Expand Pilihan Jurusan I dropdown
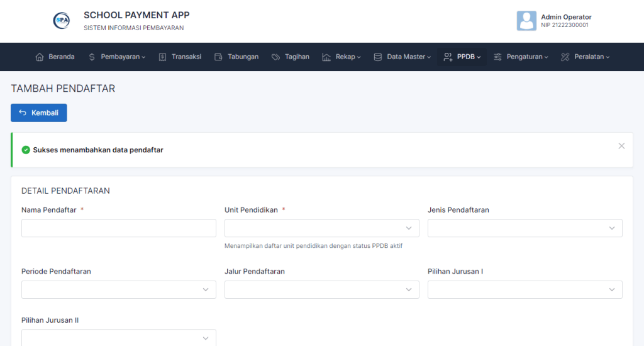 [525, 289]
